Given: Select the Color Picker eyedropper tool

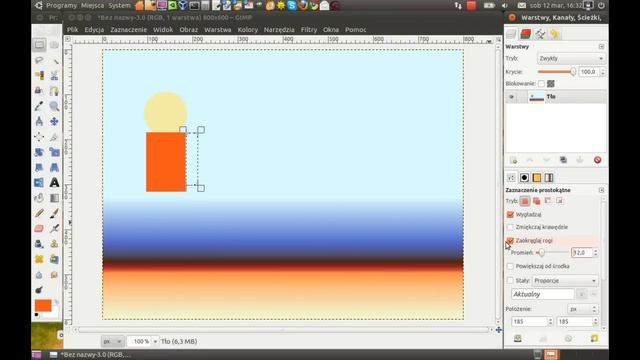Looking at the screenshot, I should pos(39,106).
